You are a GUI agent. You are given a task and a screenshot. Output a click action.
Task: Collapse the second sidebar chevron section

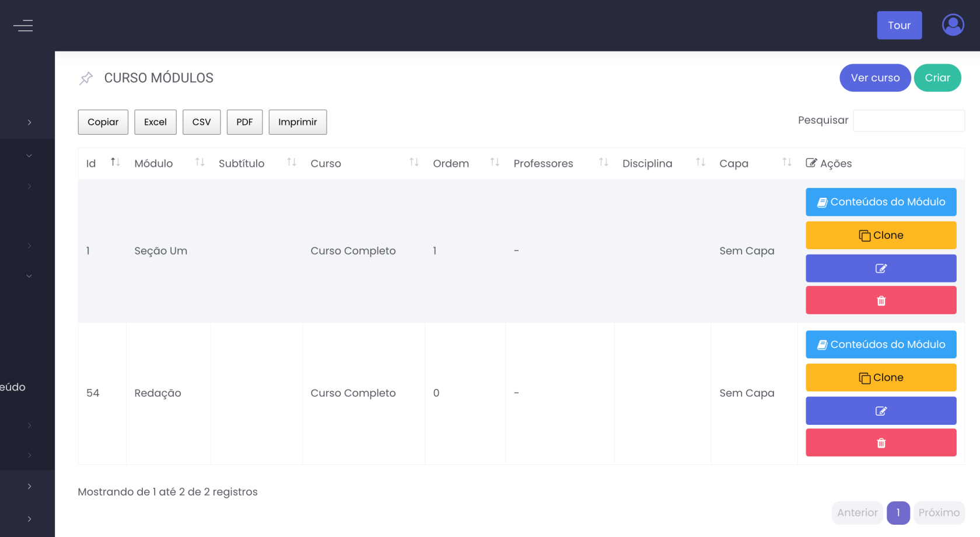point(29,156)
